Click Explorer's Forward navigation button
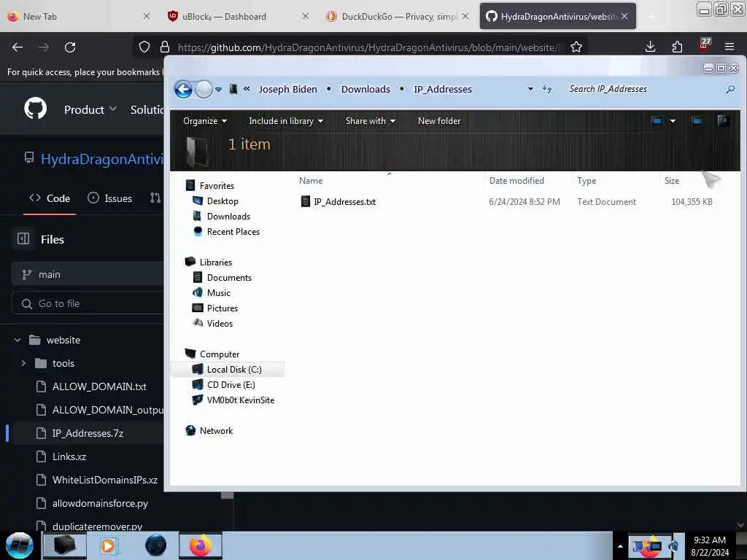 click(204, 89)
